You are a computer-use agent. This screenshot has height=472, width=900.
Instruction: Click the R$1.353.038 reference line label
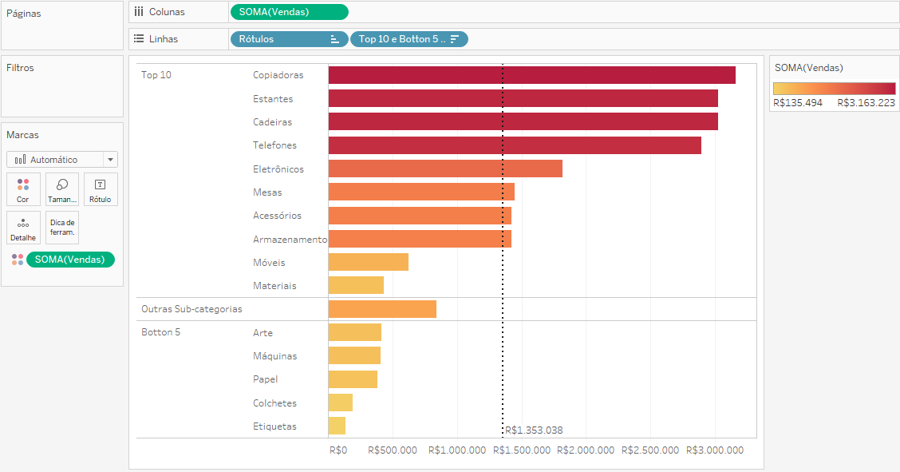pos(534,430)
